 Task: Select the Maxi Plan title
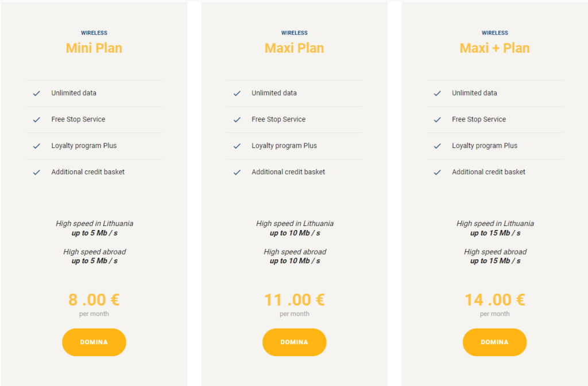294,48
